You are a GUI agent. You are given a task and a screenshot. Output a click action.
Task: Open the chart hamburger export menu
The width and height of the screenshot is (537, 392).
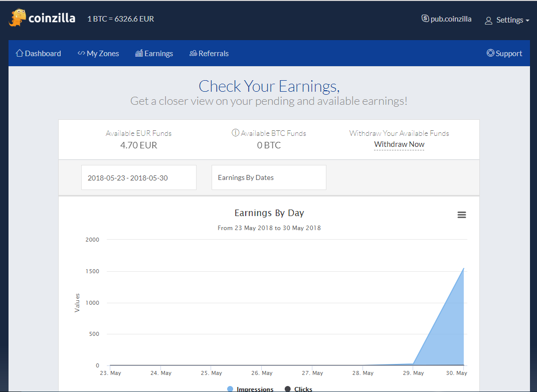pos(462,215)
